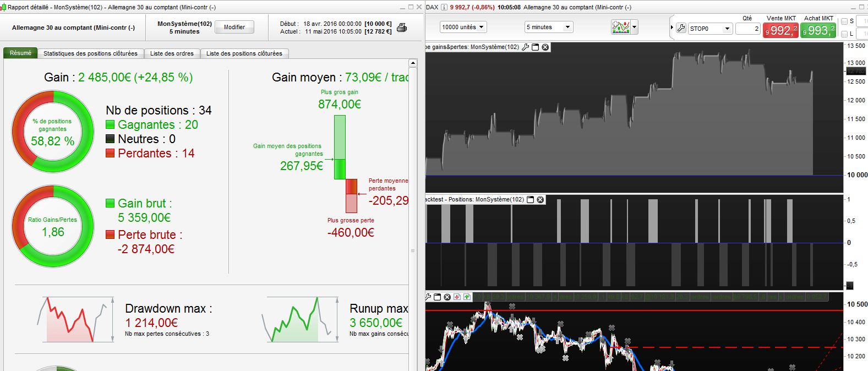The height and width of the screenshot is (371, 868).
Task: Open Statistiques des positions clôturées tab
Action: [90, 53]
